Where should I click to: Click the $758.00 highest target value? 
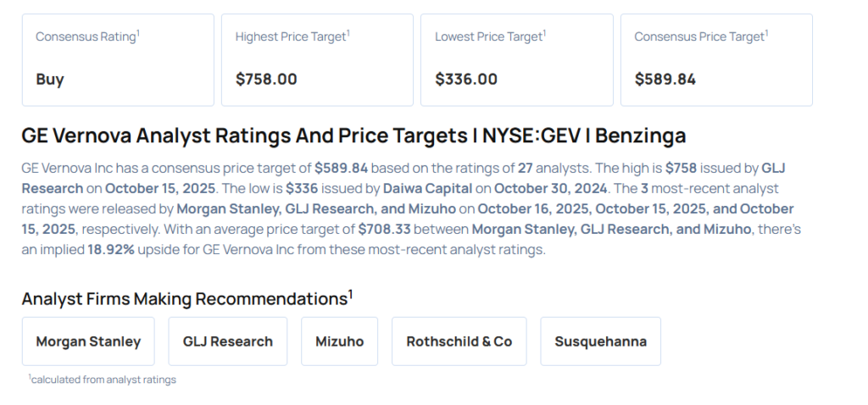(266, 80)
